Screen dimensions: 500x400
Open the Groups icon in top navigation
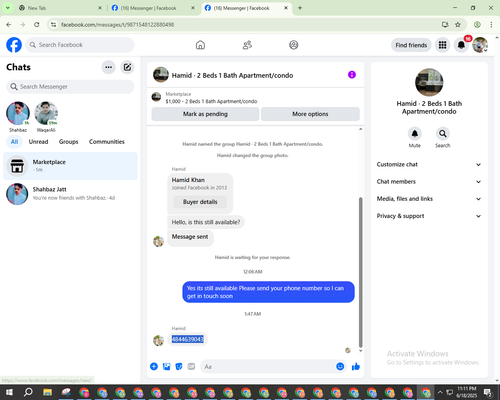[x=294, y=45]
